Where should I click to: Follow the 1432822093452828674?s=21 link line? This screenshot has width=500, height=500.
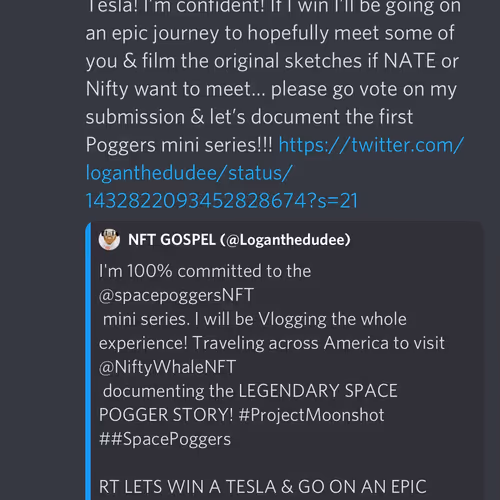pos(222,201)
